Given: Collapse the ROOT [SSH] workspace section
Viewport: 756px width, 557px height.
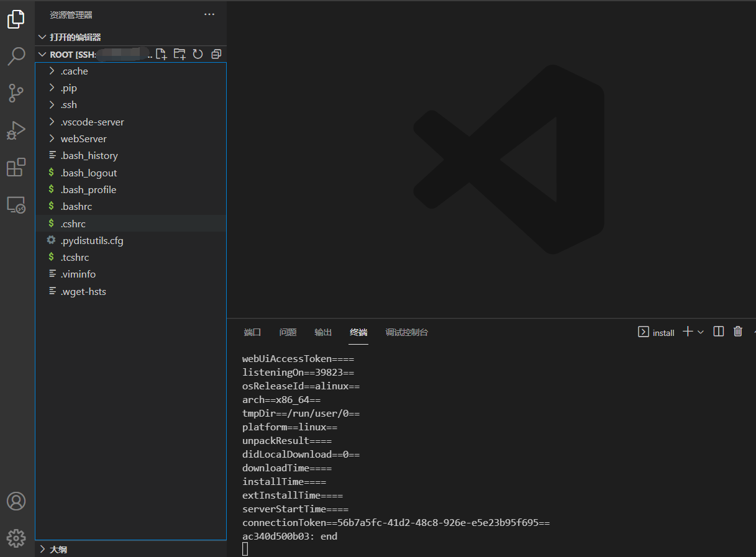Looking at the screenshot, I should 42,55.
